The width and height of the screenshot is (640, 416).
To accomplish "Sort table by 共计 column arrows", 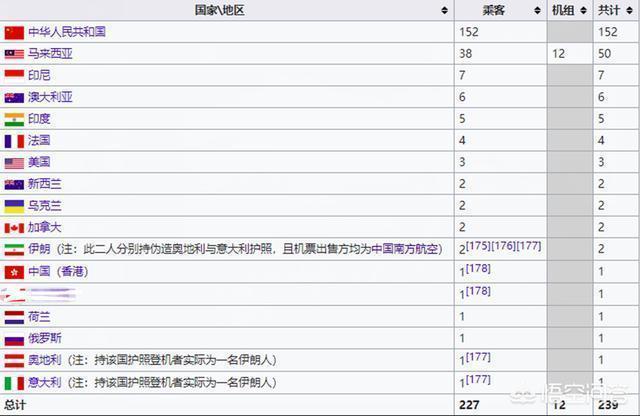I will tap(630, 11).
